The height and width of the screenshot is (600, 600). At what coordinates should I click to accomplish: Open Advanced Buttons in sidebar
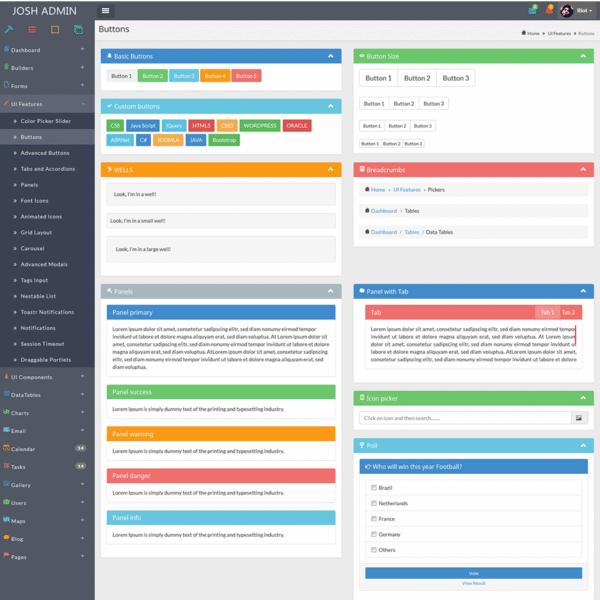click(45, 153)
